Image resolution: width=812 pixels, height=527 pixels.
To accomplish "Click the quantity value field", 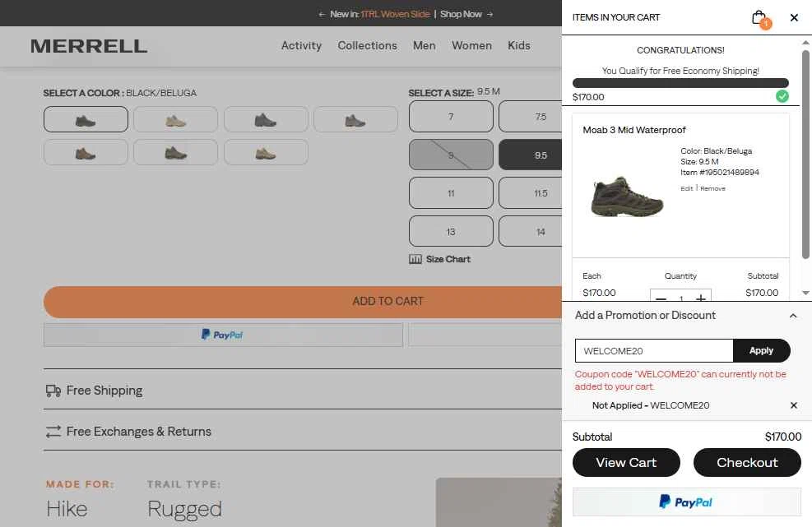I will coord(681,298).
